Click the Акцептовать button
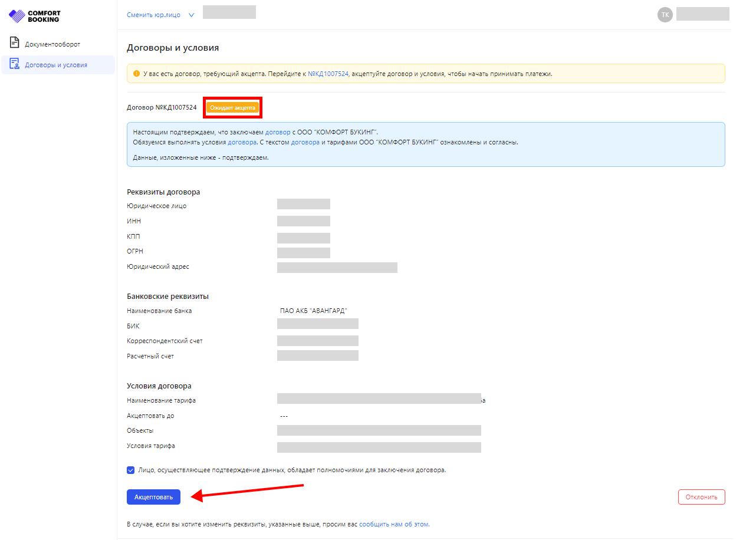 click(153, 497)
